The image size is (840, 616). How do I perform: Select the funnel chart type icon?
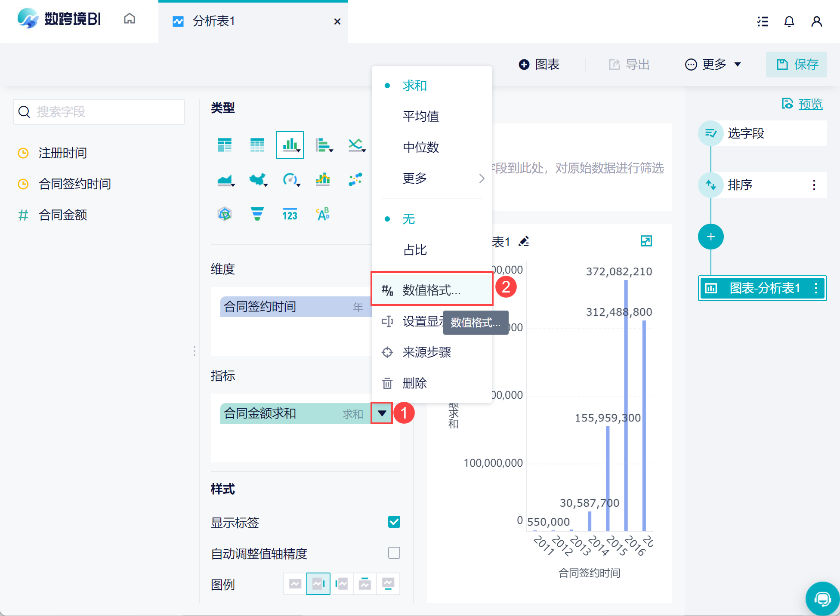(x=257, y=213)
